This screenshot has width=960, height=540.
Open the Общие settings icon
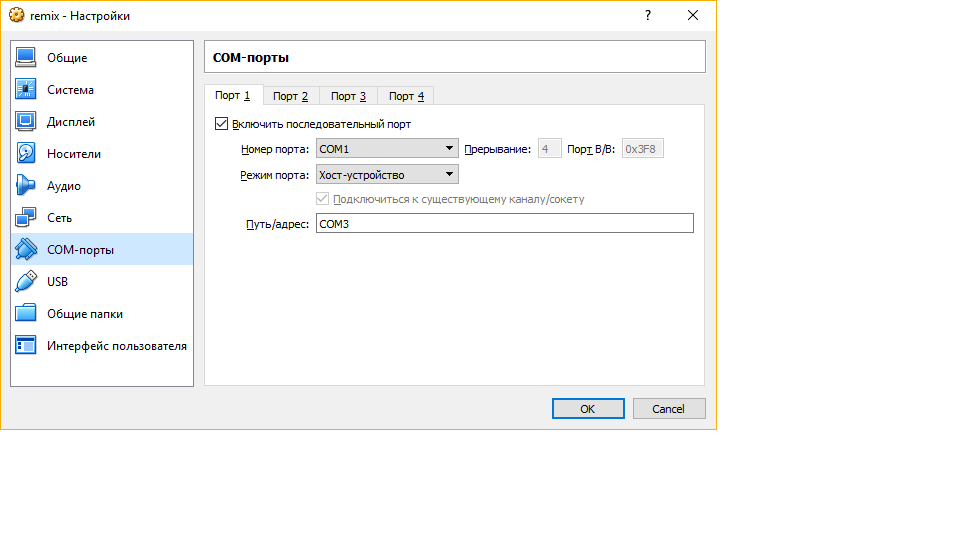(26, 58)
